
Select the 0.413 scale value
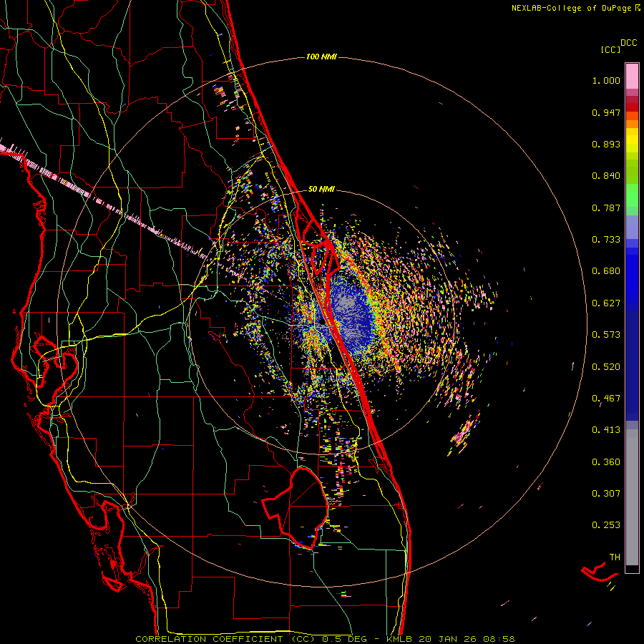click(x=606, y=430)
